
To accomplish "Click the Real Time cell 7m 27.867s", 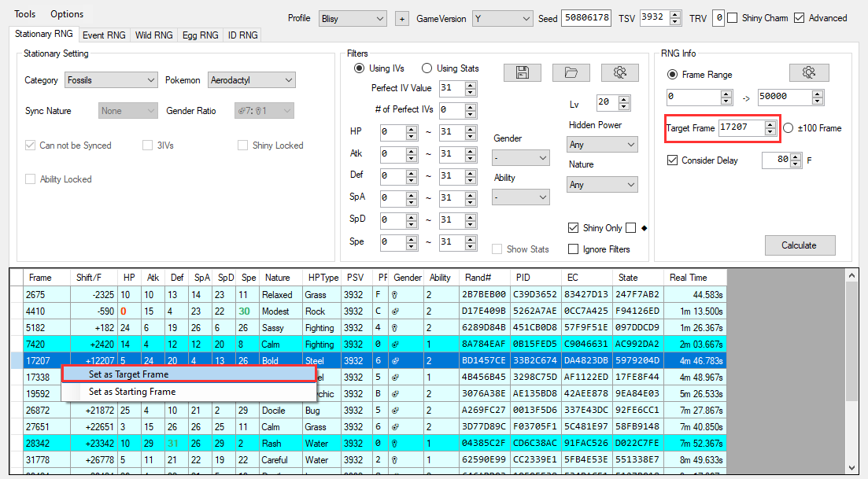I will point(696,411).
